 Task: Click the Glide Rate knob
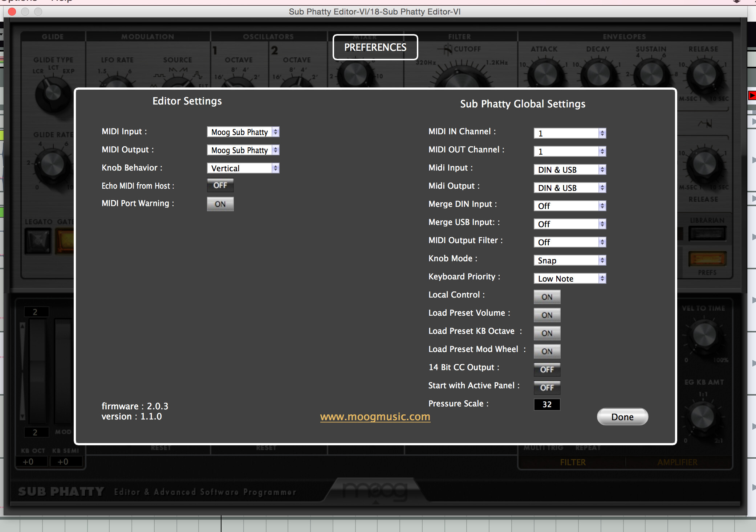53,164
